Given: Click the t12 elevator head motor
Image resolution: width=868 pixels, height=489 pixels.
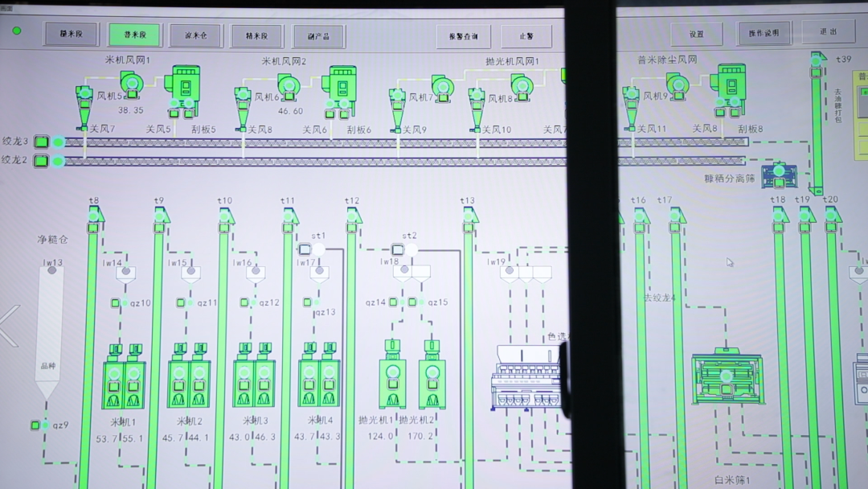Looking at the screenshot, I should pyautogui.click(x=353, y=216).
